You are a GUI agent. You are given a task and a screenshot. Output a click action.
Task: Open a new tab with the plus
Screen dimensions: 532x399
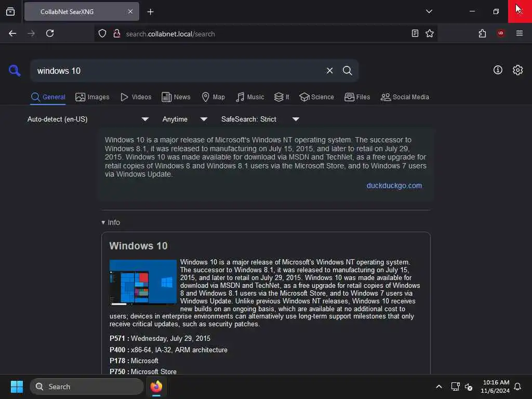(x=150, y=12)
